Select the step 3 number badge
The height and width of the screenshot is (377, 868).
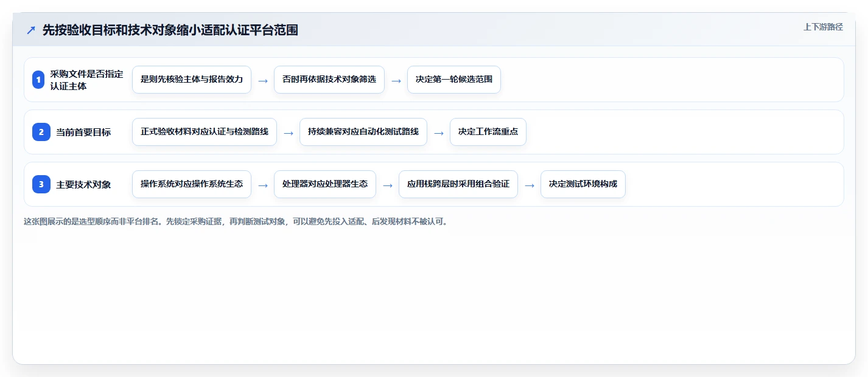(x=41, y=184)
